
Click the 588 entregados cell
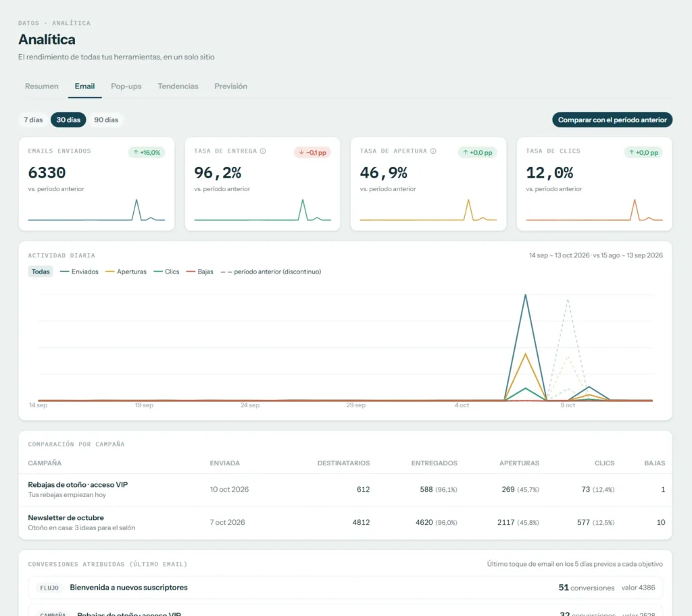438,490
